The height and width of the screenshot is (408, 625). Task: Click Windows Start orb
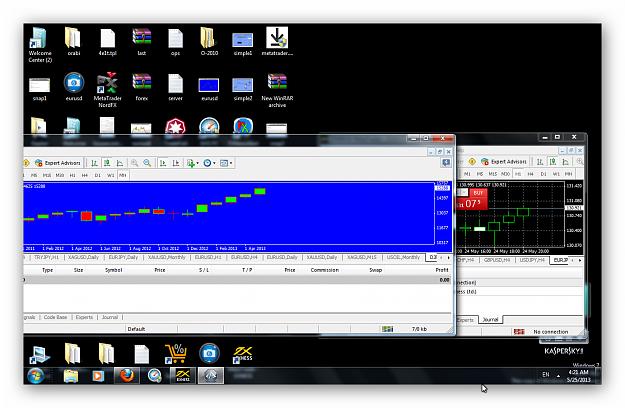pos(36,375)
